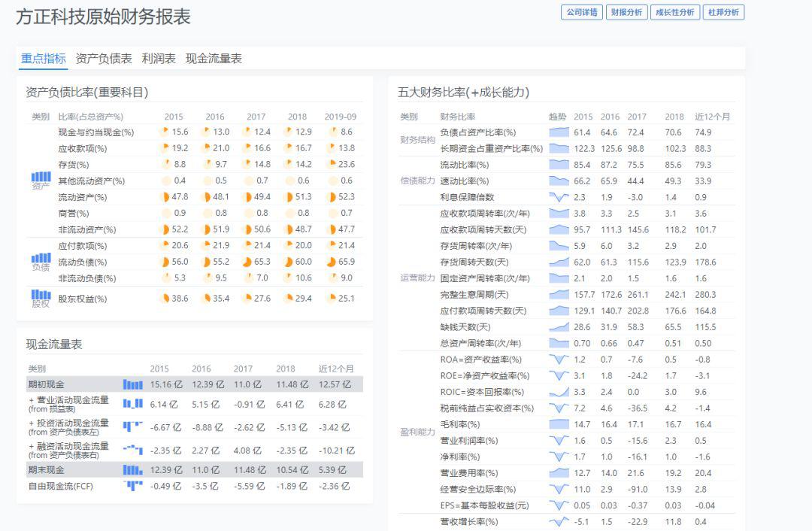Click the 2019-09 pie icon for 流动负债
The width and height of the screenshot is (812, 531).
tap(332, 262)
